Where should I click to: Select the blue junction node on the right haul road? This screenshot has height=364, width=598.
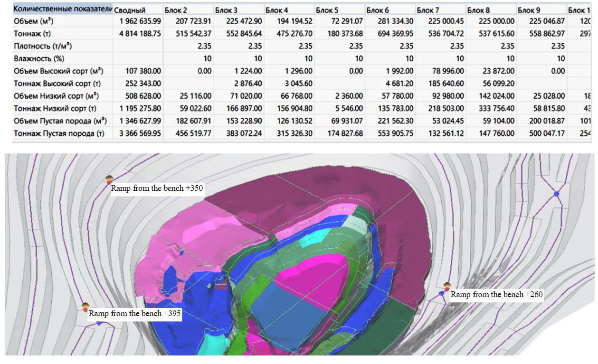tap(556, 194)
